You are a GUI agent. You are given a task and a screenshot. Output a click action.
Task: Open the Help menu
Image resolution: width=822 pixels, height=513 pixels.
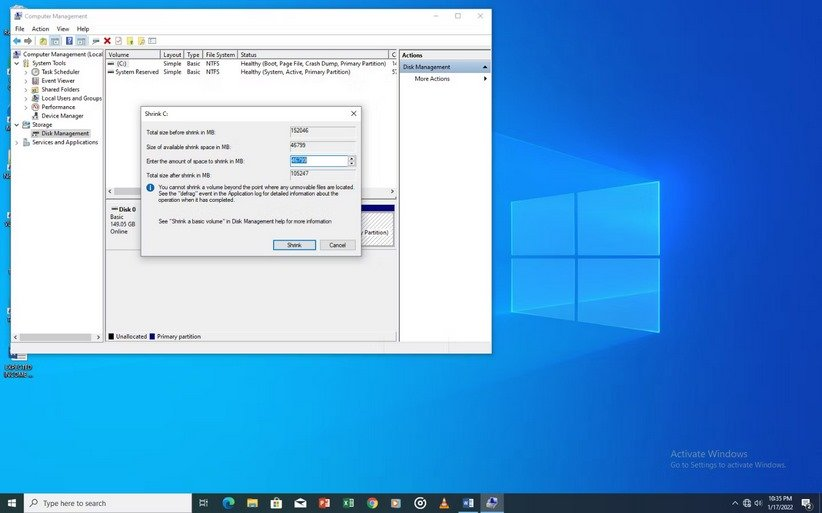83,29
